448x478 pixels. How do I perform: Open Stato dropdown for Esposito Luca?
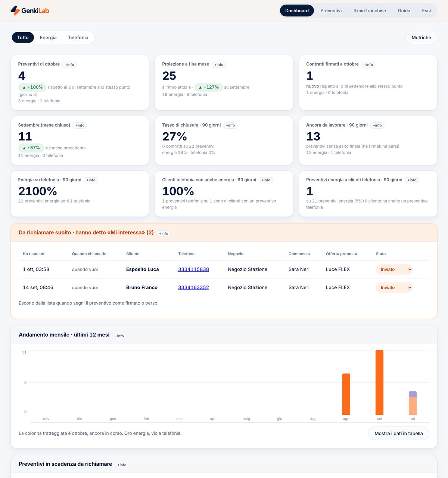[394, 269]
